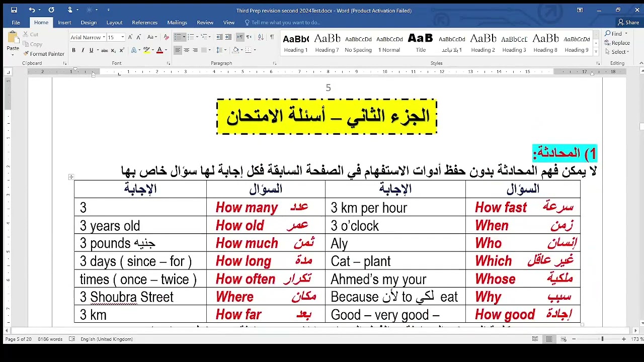The image size is (644, 362).
Task: Increase font size with Grow Font
Action: (130, 37)
